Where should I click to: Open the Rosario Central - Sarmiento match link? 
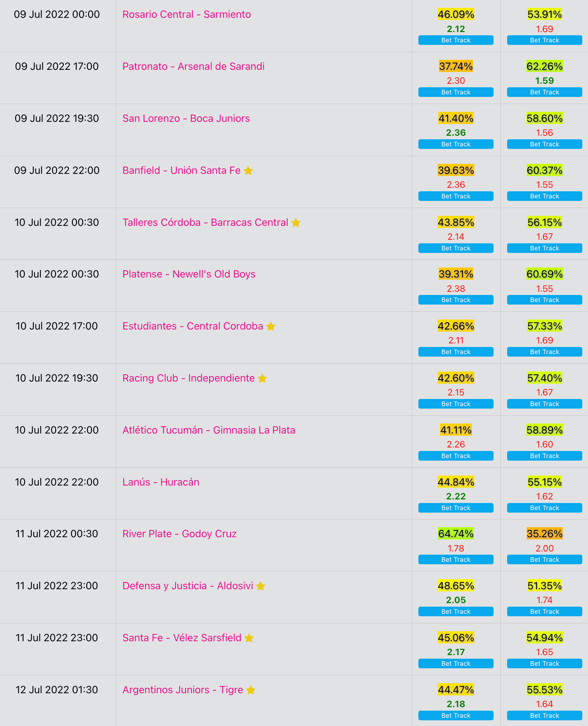tap(187, 14)
